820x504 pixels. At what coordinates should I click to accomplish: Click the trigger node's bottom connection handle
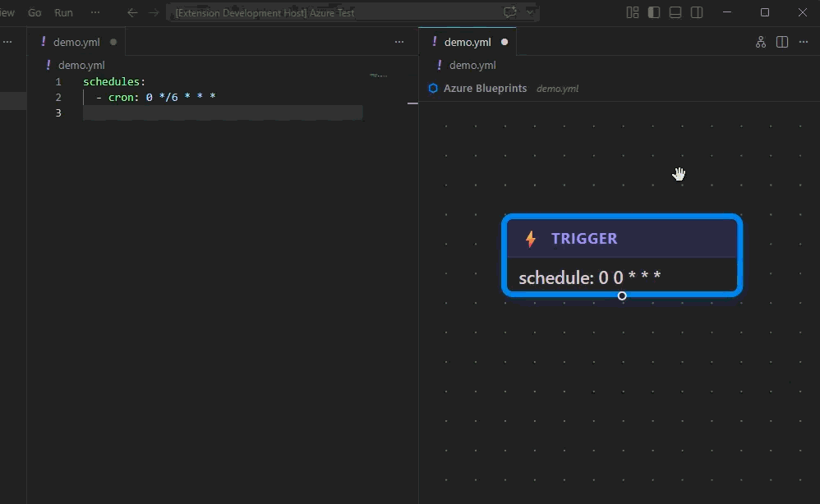[x=622, y=296]
